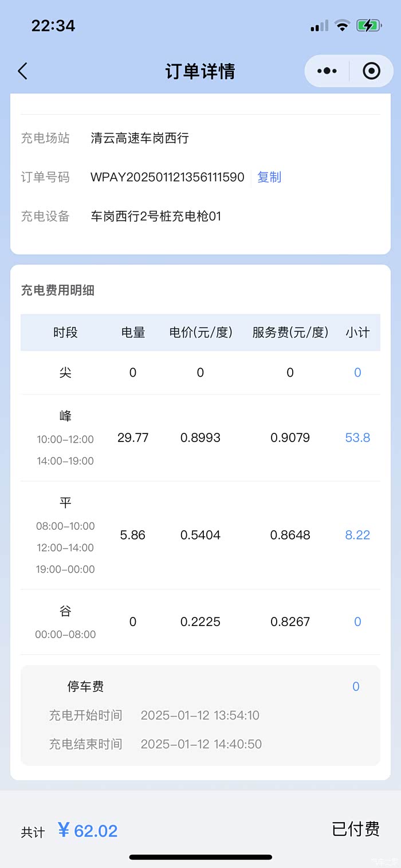Close the mini program via the circle icon
This screenshot has width=401, height=868.
tap(372, 71)
